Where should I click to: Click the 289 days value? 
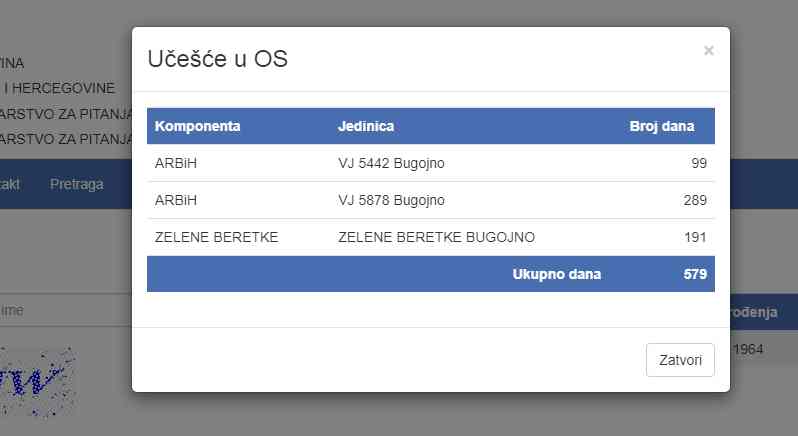[695, 200]
